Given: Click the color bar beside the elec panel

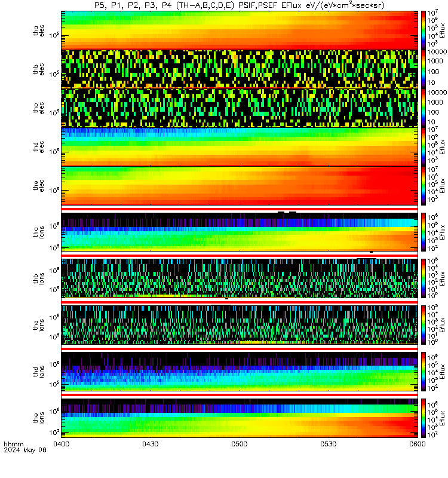Looking at the screenshot, I should pos(424,186).
